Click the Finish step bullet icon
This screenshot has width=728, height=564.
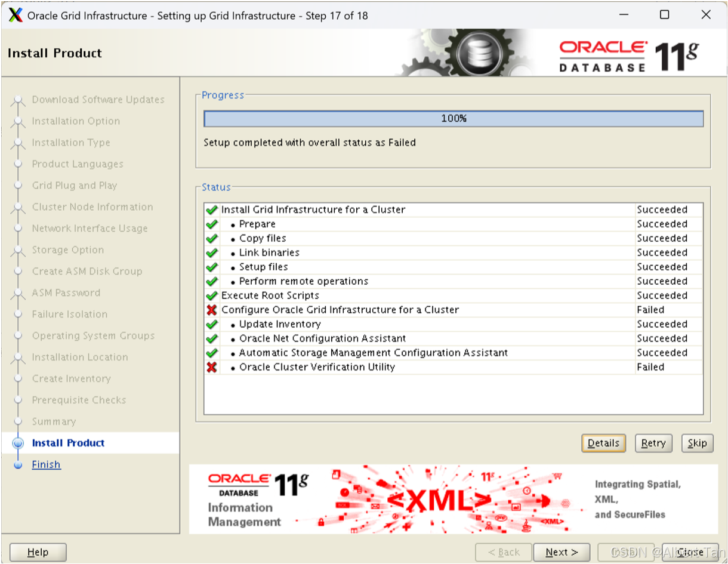pos(18,464)
